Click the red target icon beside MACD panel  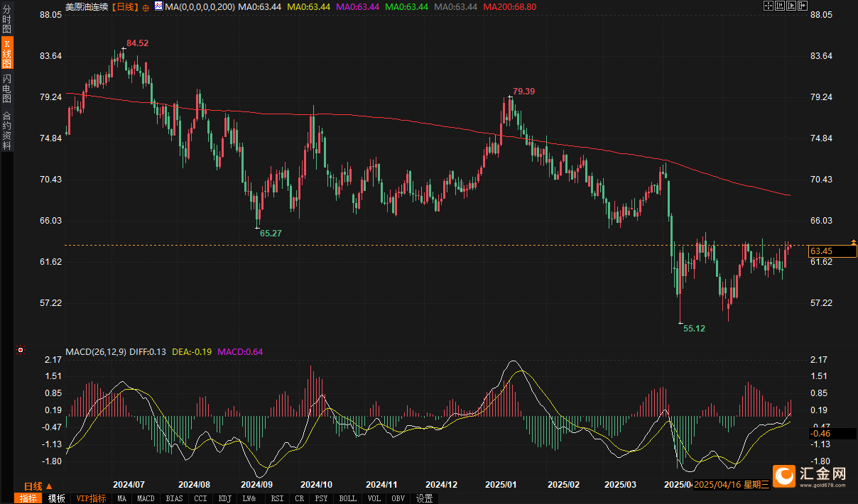pyautogui.click(x=21, y=350)
